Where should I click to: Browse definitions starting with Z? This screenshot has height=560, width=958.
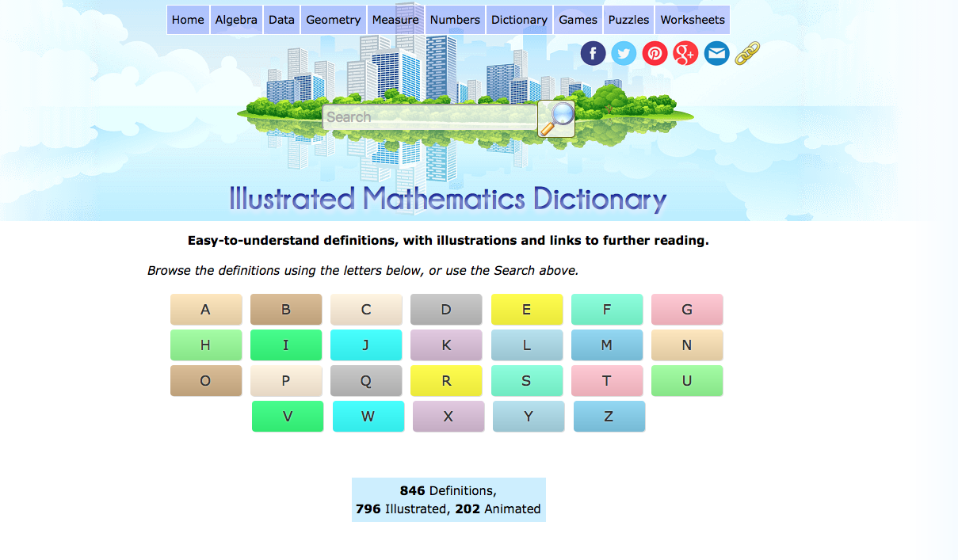(609, 416)
